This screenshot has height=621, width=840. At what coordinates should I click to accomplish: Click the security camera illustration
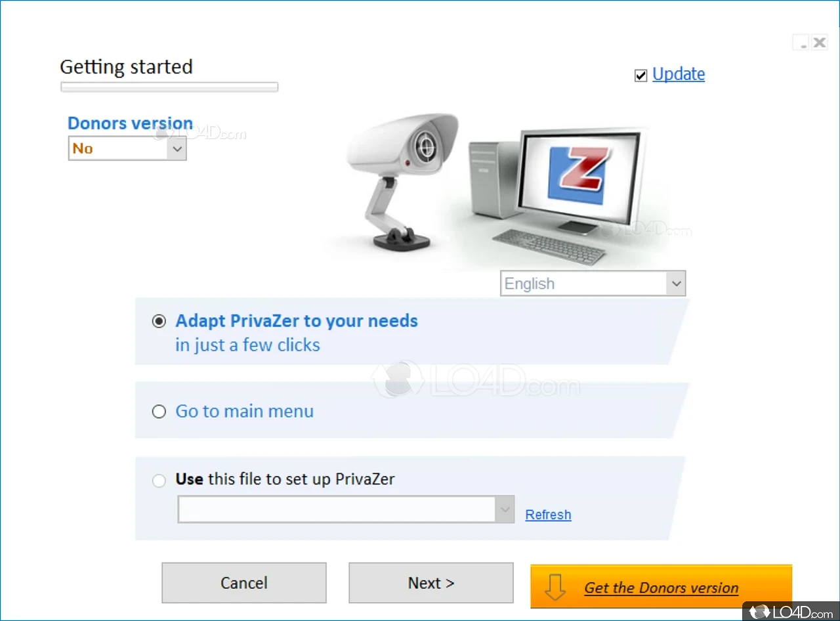point(402,181)
